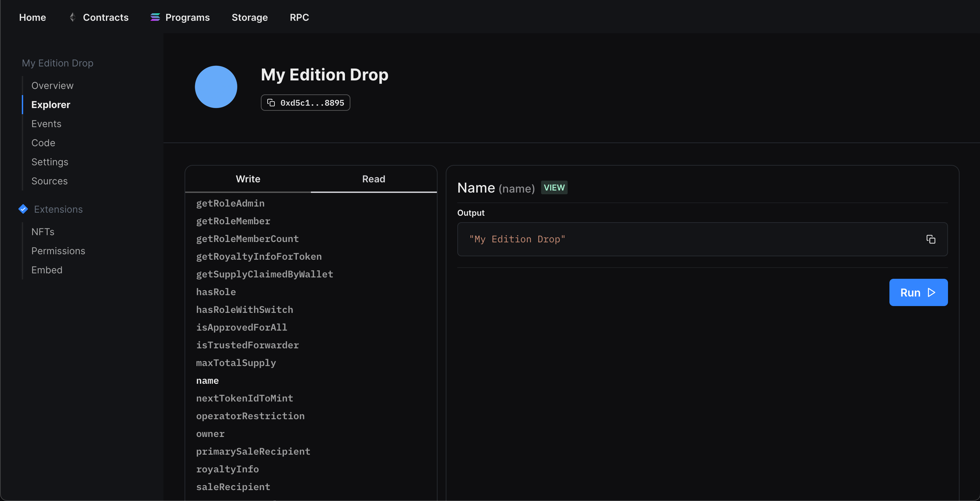
Task: Navigate to the Events section
Action: click(46, 123)
